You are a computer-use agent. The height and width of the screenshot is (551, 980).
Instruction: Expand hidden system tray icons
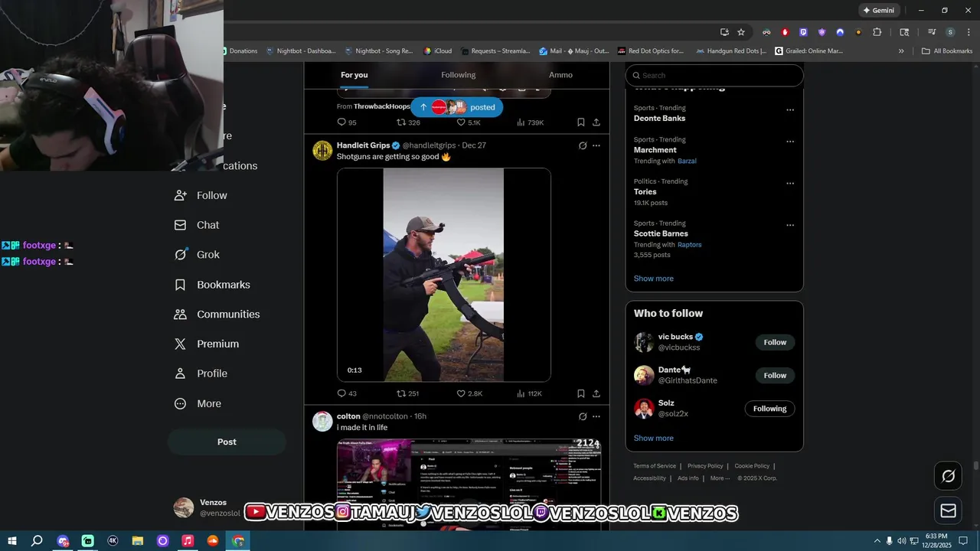877,540
